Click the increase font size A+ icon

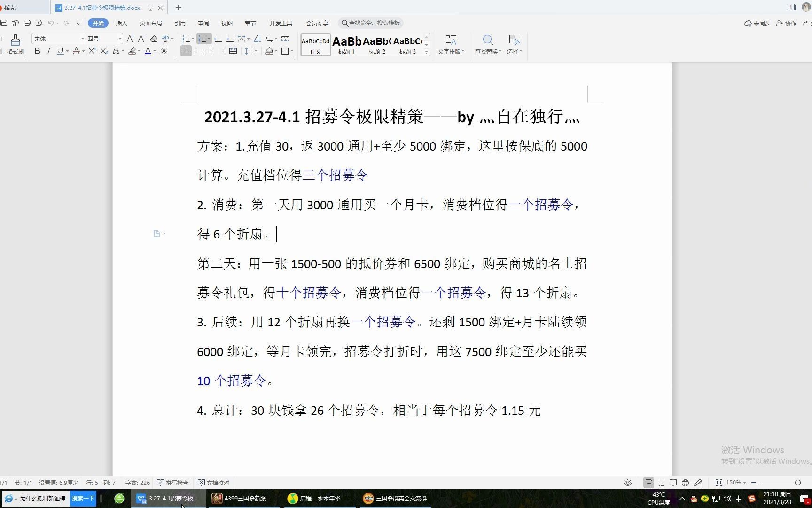pos(130,39)
